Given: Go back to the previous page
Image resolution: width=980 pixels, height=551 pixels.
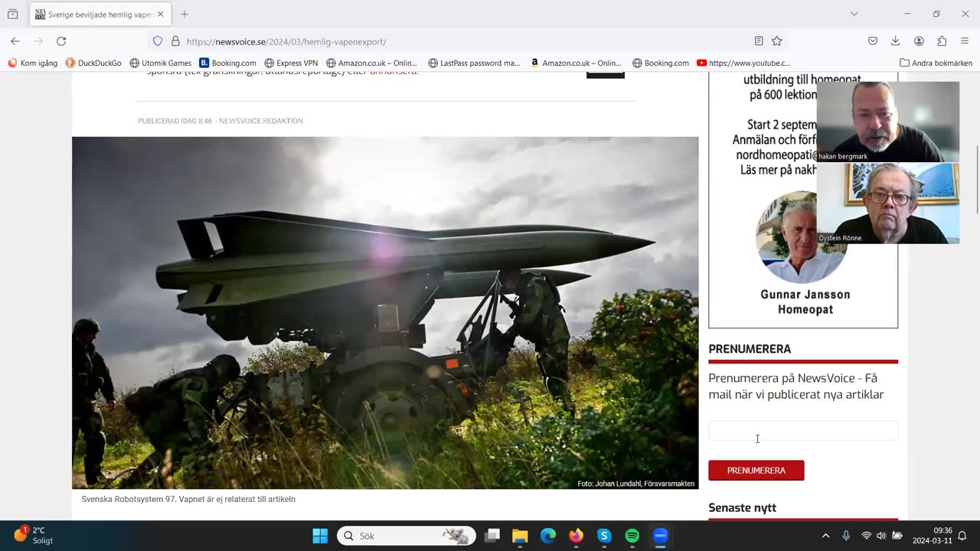Looking at the screenshot, I should pos(15,41).
